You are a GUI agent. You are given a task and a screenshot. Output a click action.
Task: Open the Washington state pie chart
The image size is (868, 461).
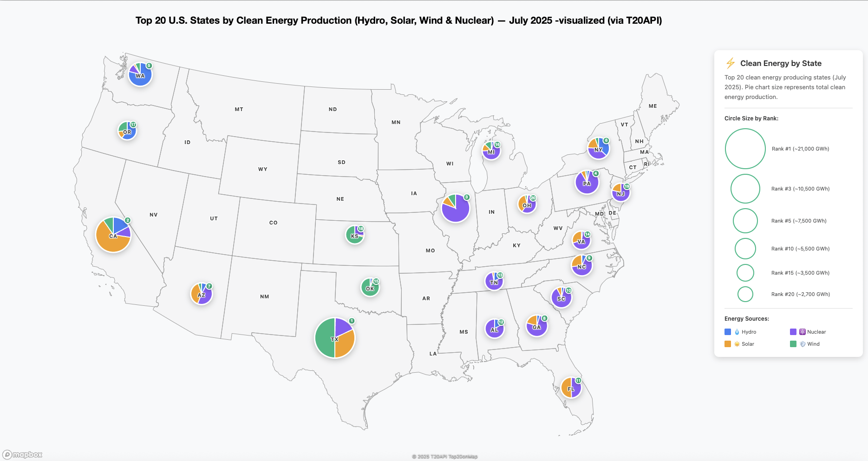click(140, 75)
